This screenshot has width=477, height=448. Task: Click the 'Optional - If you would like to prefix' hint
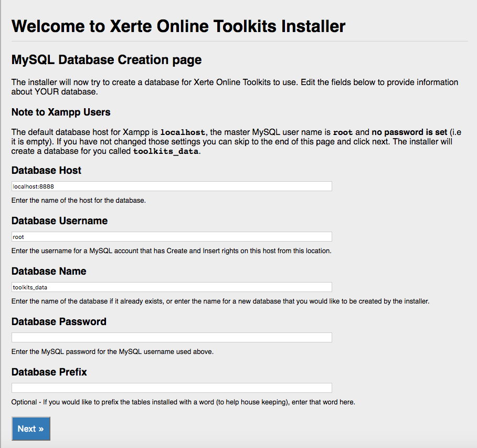coord(183,402)
